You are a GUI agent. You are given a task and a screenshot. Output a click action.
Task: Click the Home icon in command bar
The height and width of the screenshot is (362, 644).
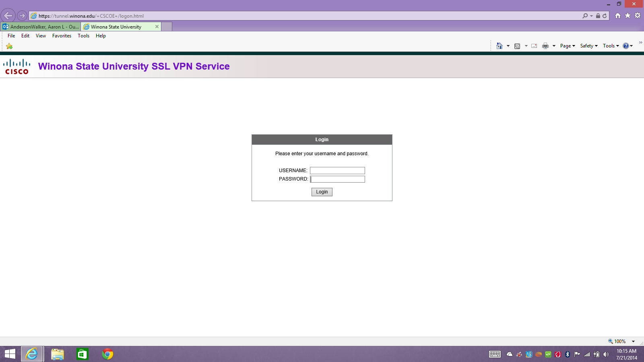(x=500, y=46)
